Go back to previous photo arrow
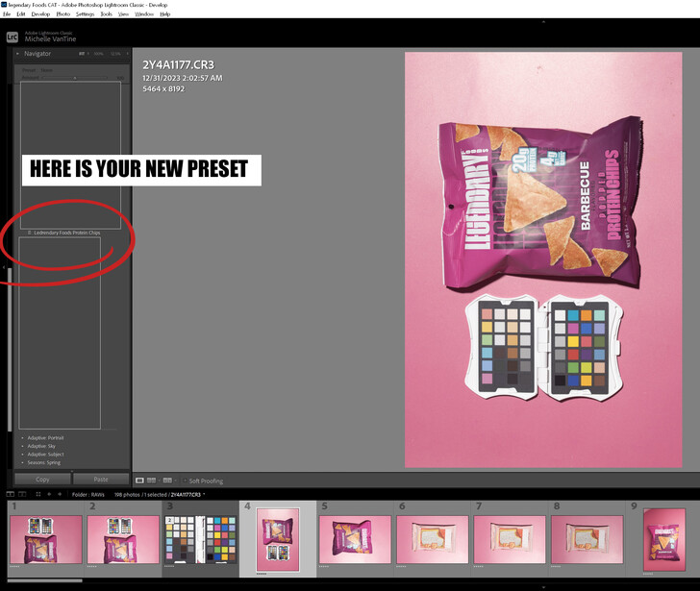The image size is (700, 591). point(49,494)
